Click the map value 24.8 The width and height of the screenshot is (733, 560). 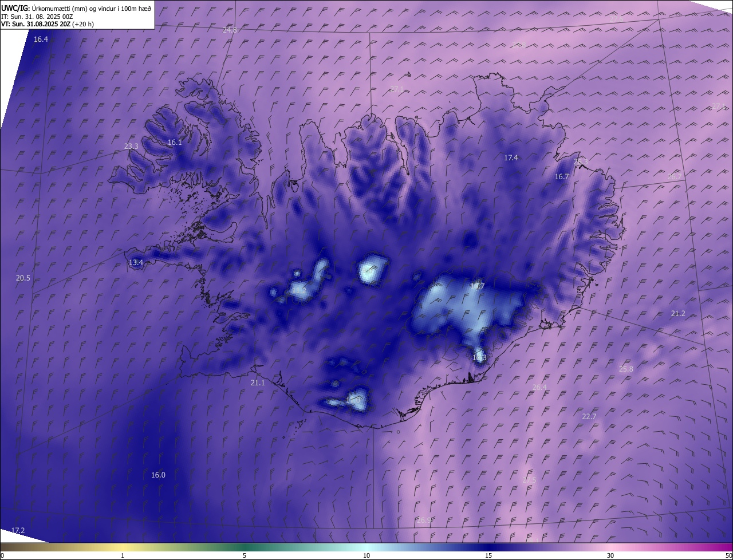230,30
